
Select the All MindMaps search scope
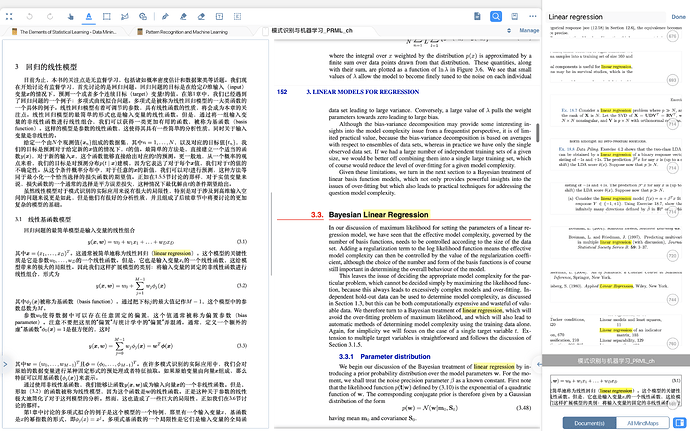coord(642,423)
